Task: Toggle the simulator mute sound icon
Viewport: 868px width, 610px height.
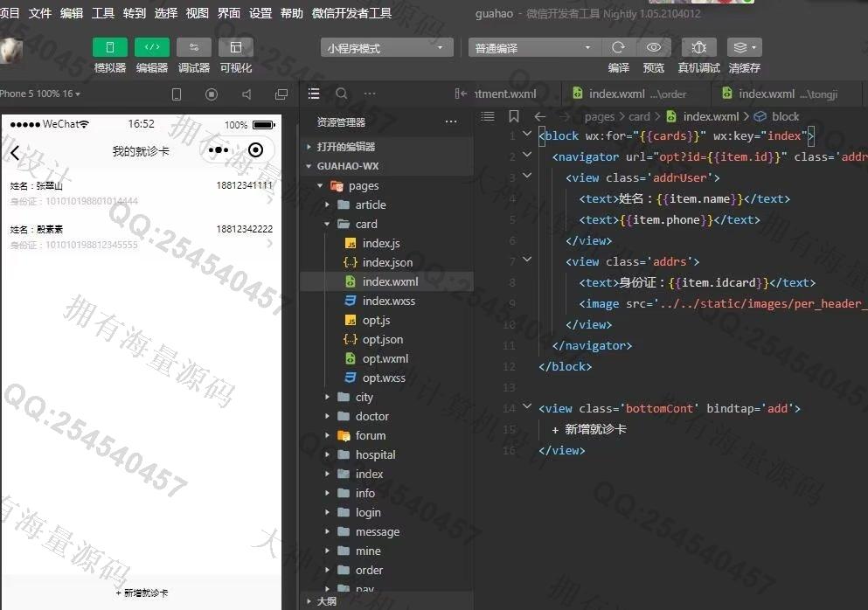Action: [247, 94]
